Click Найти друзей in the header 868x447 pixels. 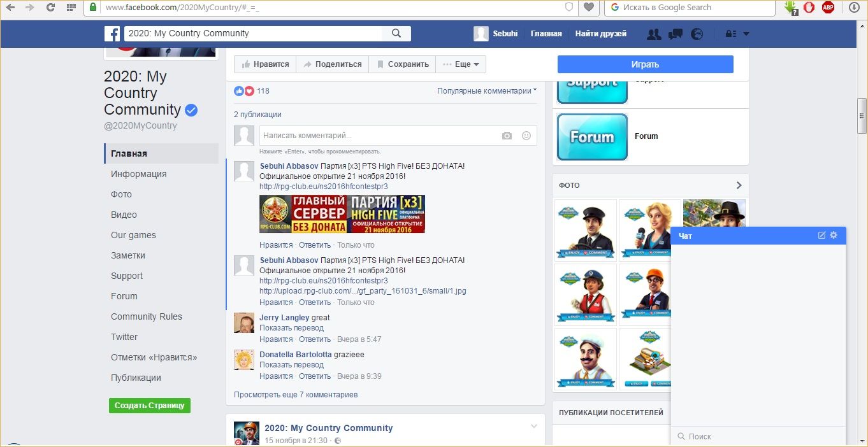[x=600, y=34]
